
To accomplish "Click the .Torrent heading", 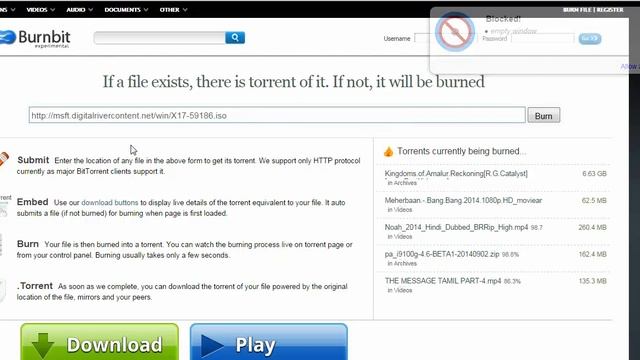I will pyautogui.click(x=35, y=286).
